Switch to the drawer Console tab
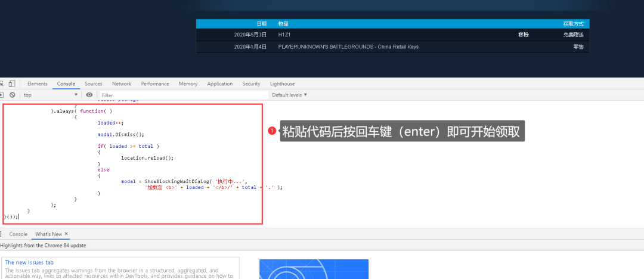 pyautogui.click(x=18, y=234)
